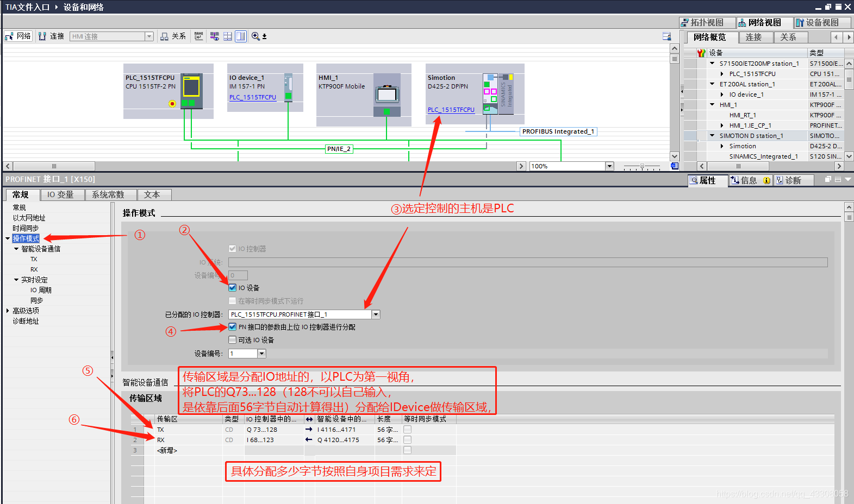Collapse SIMOTION D station_1 tree node
Image resolution: width=854 pixels, height=504 pixels.
coord(712,136)
